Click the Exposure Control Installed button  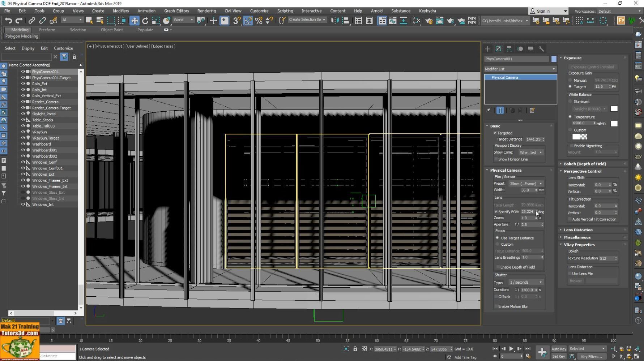pos(592,67)
